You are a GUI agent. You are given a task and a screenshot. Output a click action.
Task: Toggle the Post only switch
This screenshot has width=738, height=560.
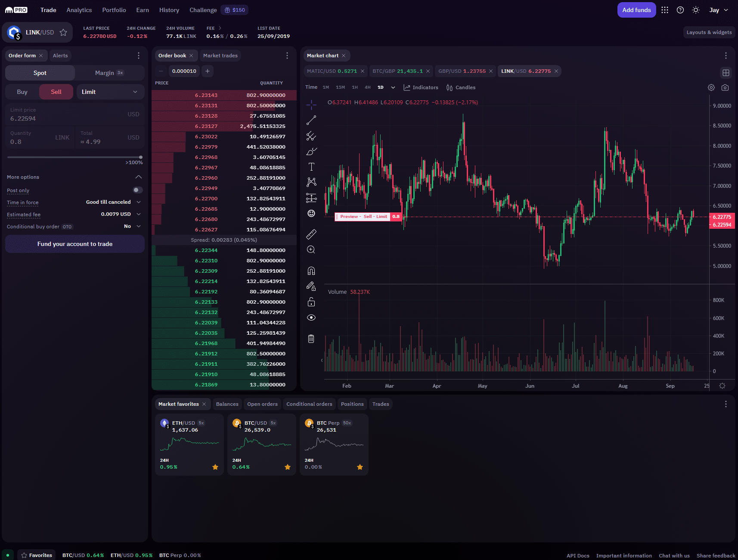coord(138,190)
